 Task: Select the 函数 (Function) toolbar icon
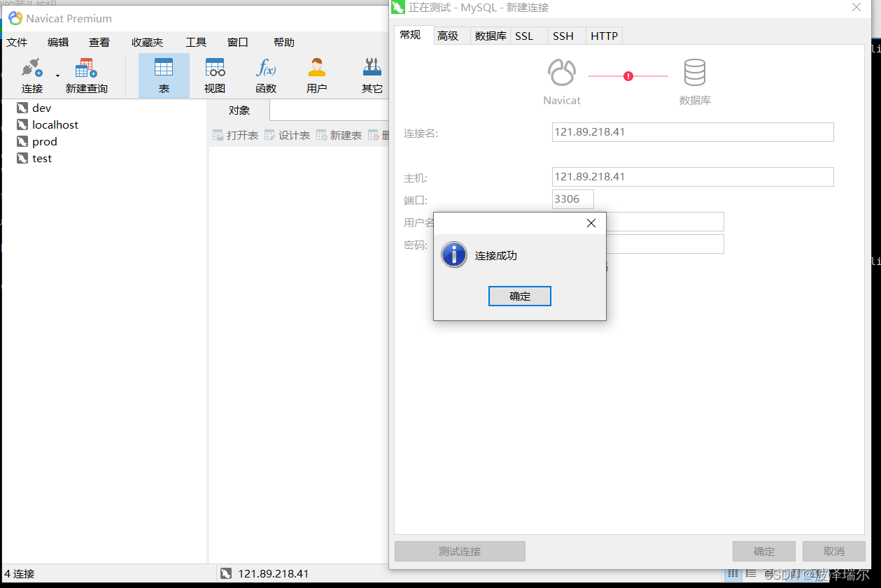pyautogui.click(x=266, y=76)
